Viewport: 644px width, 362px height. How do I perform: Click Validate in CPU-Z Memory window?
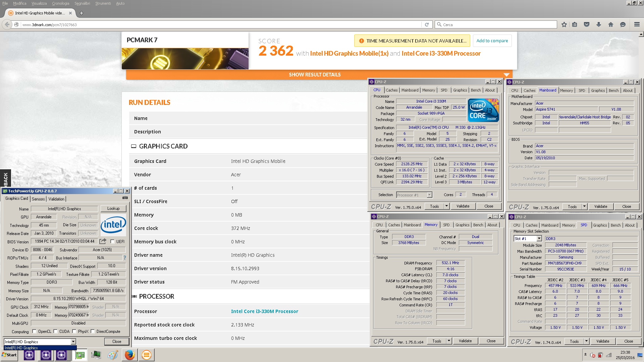pos(465,341)
